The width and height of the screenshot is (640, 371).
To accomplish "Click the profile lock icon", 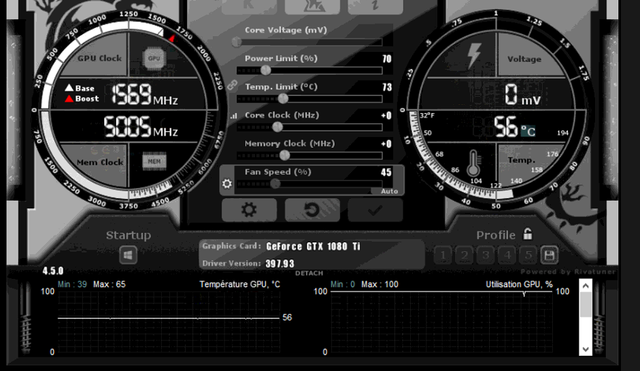I will pos(528,234).
